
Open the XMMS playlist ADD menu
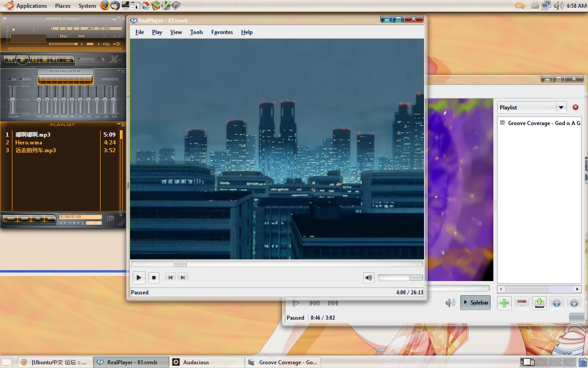pos(11,218)
